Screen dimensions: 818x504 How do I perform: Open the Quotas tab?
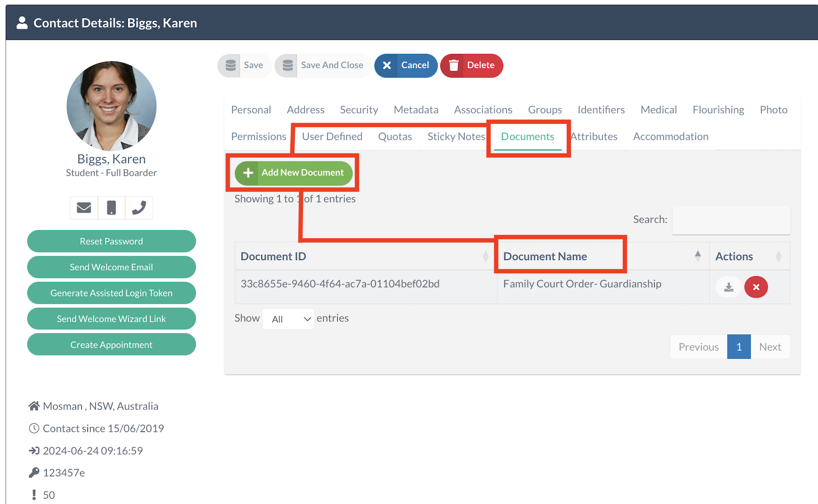pyautogui.click(x=395, y=137)
